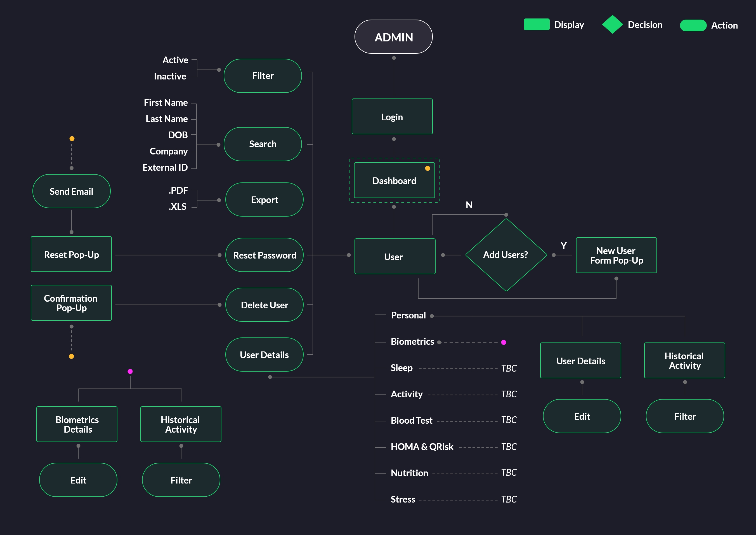Viewport: 756px width, 535px height.
Task: Click the Action pill legend icon
Action: [x=693, y=25]
